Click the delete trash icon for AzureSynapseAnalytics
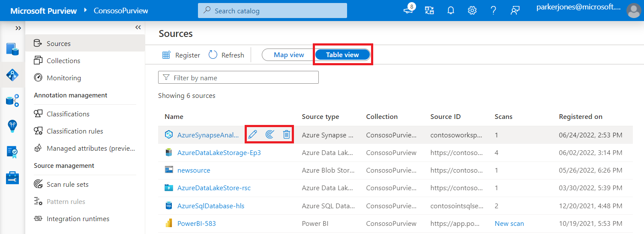Image resolution: width=644 pixels, height=234 pixels. tap(287, 135)
